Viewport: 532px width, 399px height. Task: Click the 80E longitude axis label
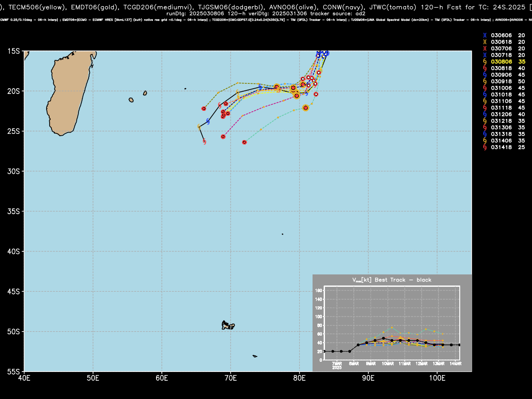click(x=299, y=378)
